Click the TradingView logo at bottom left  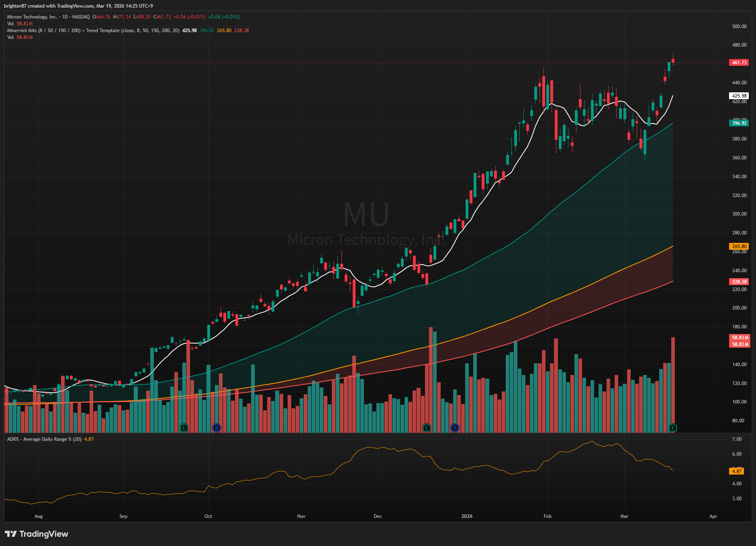point(37,534)
